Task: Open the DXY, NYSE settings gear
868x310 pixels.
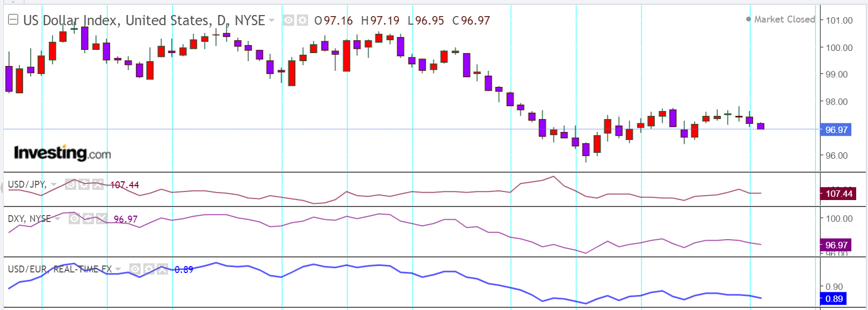Action: [x=88, y=219]
